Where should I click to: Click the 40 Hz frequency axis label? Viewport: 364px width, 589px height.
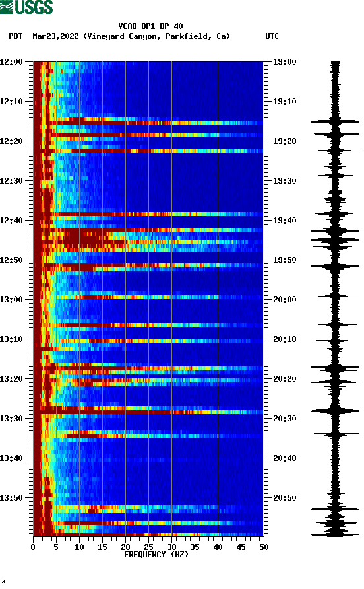tap(218, 547)
